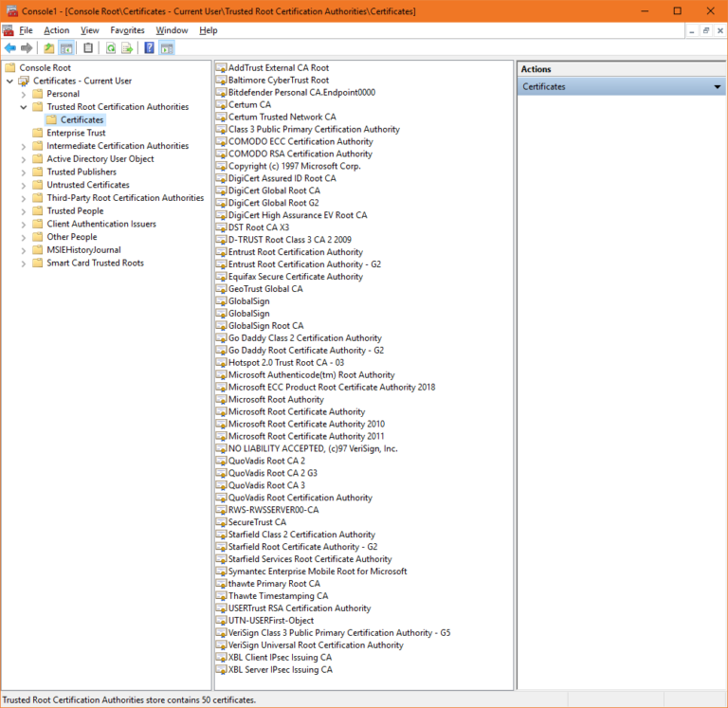Click the certificate icon for Baltimore CyberTrust Root
Screen dimensions: 728x708
[222, 80]
